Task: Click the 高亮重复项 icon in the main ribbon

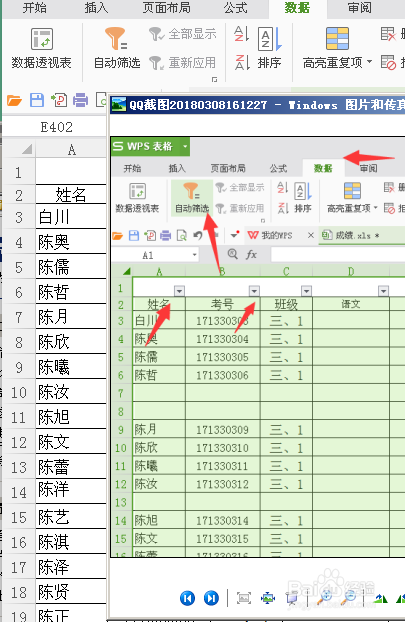Action: pos(337,38)
